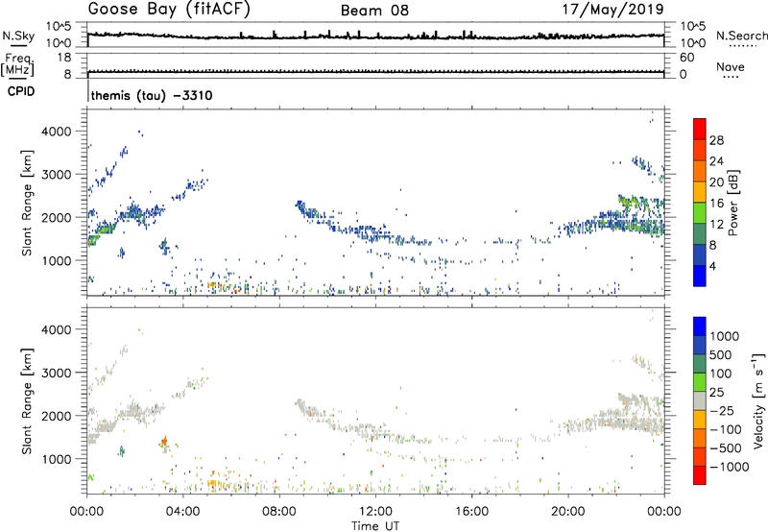The image size is (768, 532).
Task: Click the '08:00' time axis label
Action: point(279,512)
